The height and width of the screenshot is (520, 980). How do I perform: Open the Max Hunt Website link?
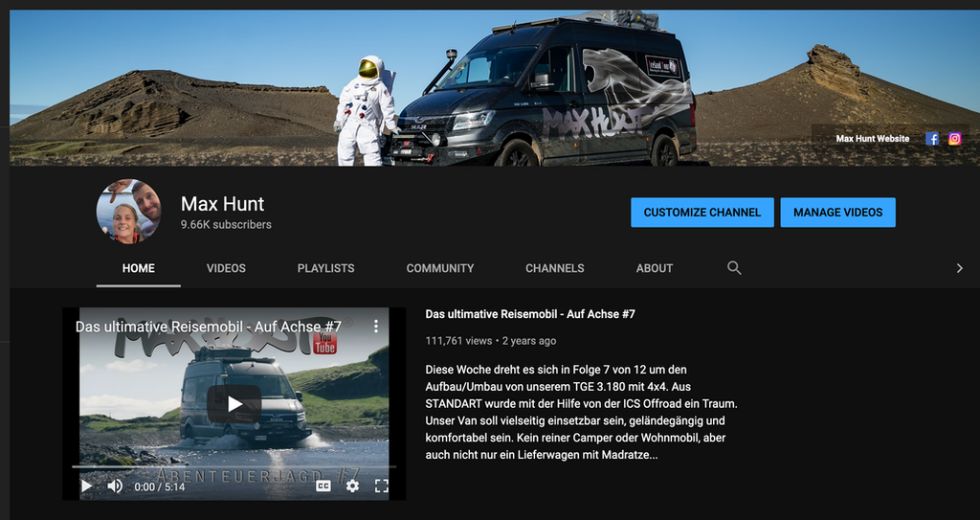coord(873,139)
